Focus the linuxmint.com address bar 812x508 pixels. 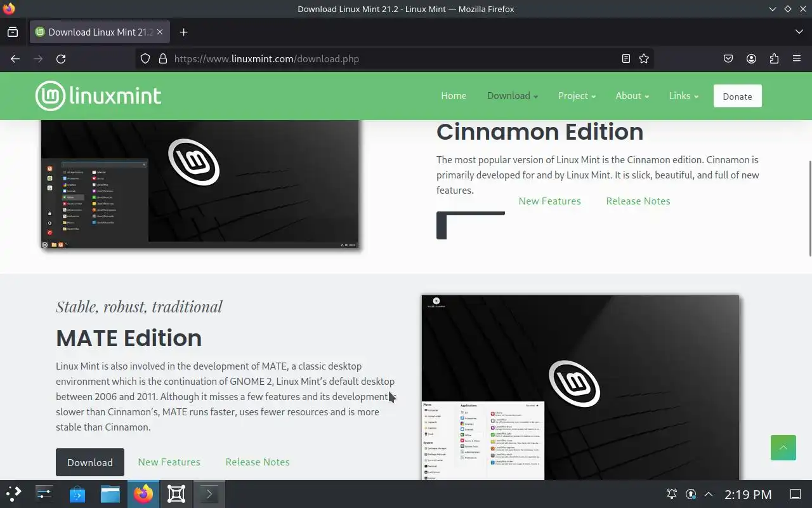point(393,59)
